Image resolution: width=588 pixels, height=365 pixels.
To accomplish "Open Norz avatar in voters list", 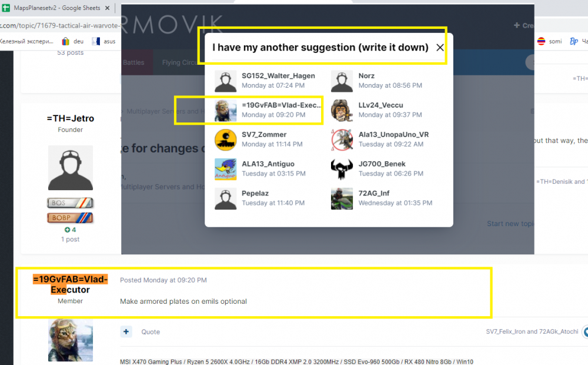I will (342, 81).
